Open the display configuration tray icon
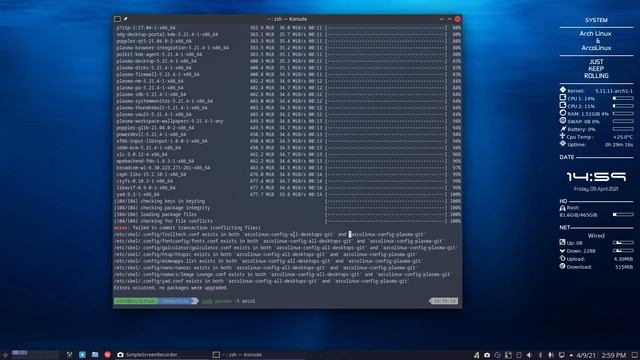This screenshot has height=360, width=640. pyautogui.click(x=562, y=355)
